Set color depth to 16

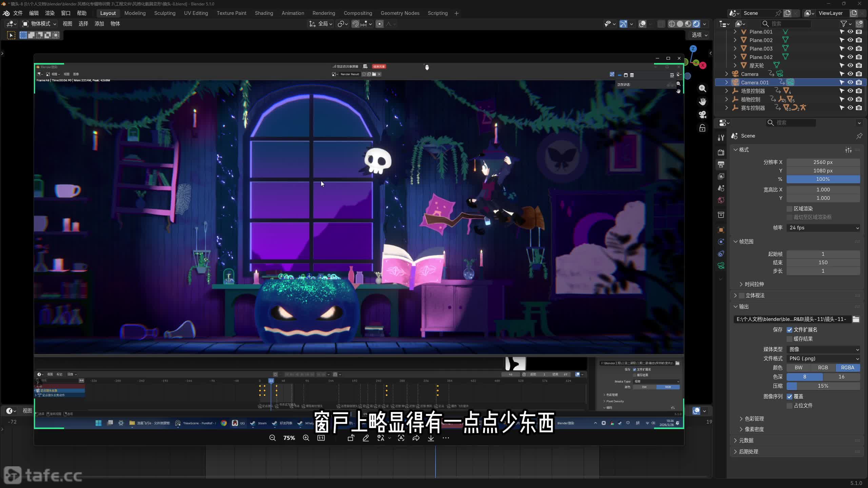pos(841,377)
